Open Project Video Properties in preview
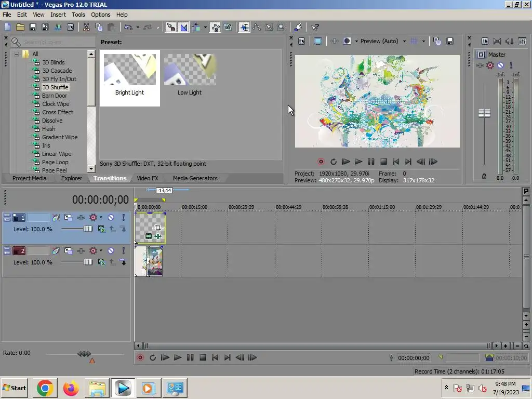This screenshot has height=399, width=532. [x=302, y=41]
